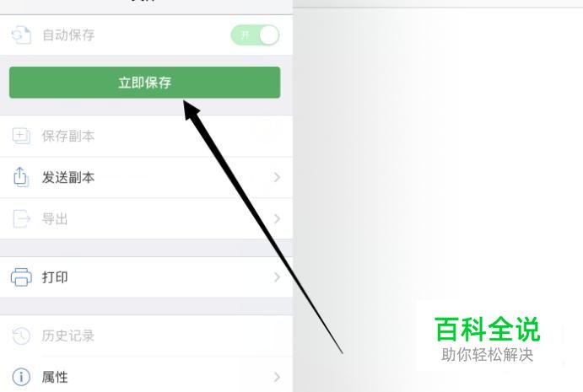Click the 历史记录 clock icon

click(21, 336)
